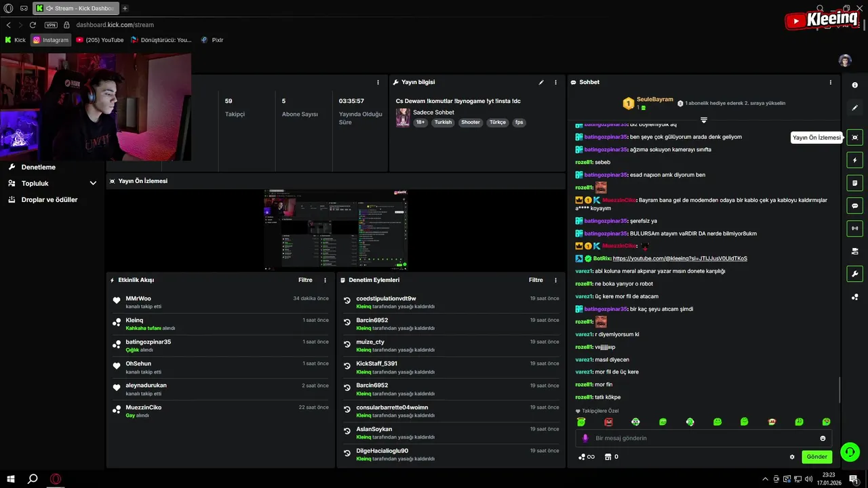Toggle the VPN badge in address bar
The height and width of the screenshot is (488, 868).
coord(51,24)
